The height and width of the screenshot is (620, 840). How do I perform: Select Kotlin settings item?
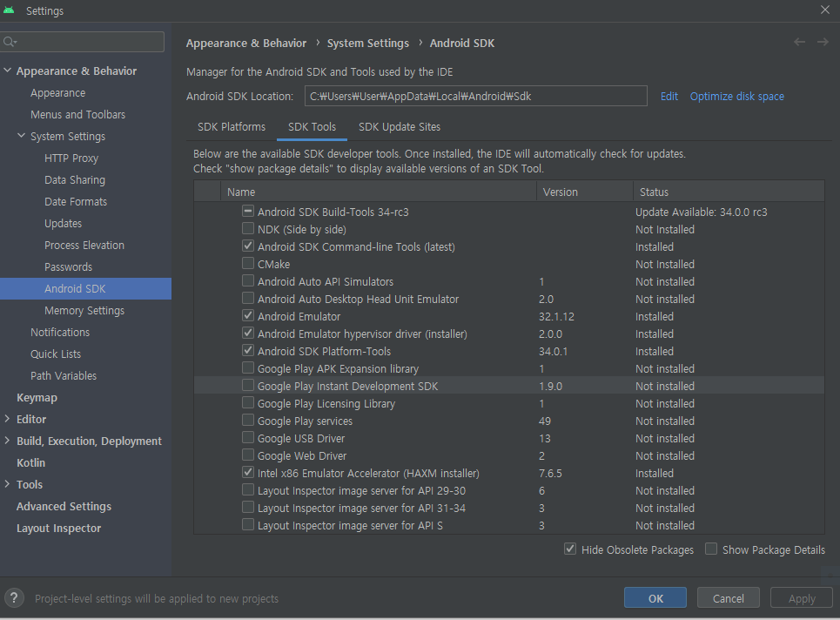coord(30,462)
